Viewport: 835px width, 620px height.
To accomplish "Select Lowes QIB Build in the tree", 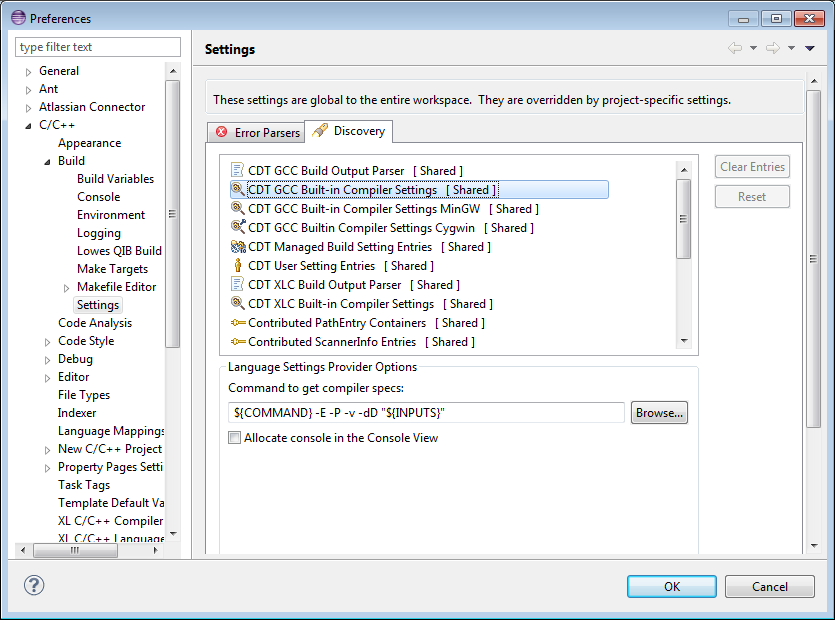I will [x=119, y=251].
